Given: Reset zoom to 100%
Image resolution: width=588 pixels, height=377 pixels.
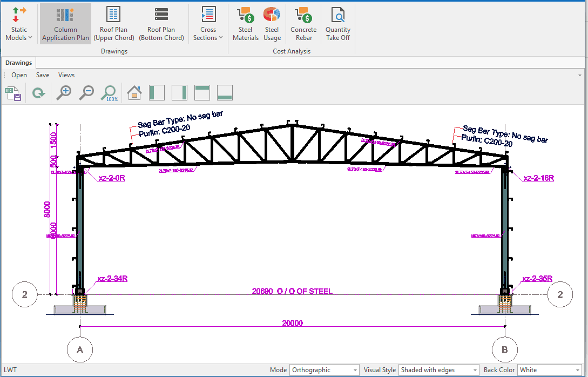Looking at the screenshot, I should point(110,93).
